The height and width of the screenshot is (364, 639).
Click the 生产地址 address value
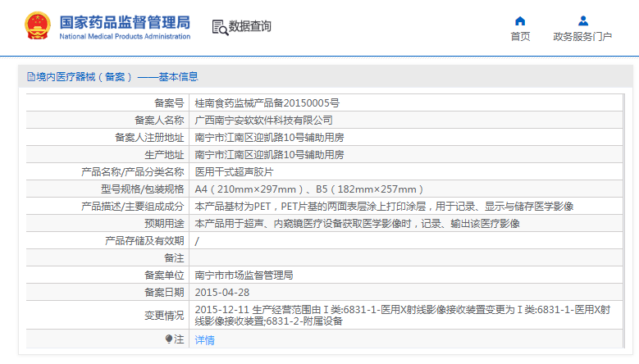(269, 155)
